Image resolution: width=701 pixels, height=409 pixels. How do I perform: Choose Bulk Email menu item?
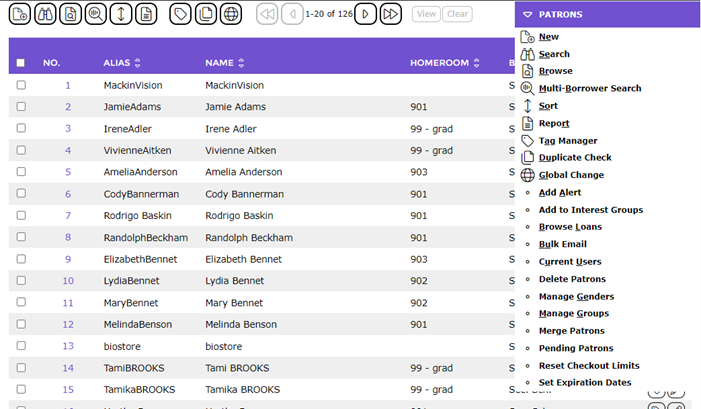click(x=562, y=244)
